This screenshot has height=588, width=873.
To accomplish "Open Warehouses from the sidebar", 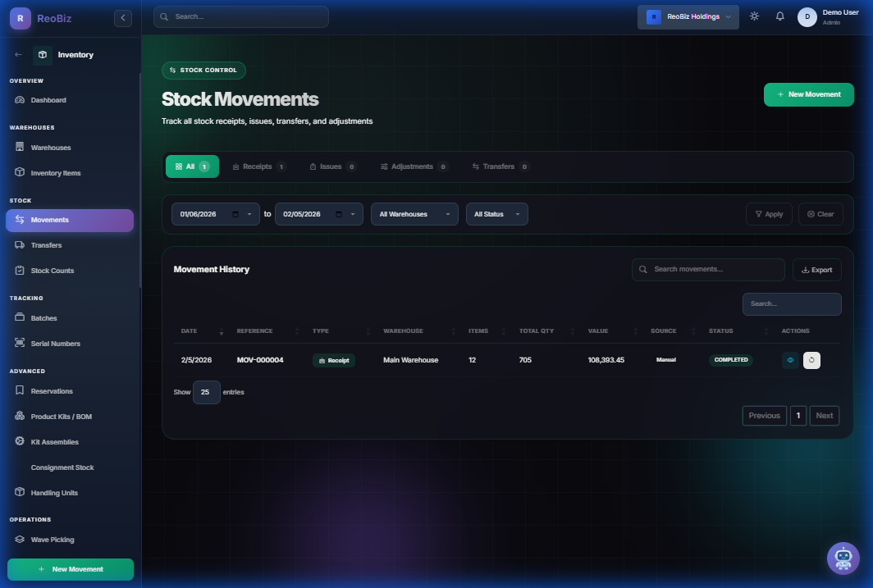I will [51, 148].
